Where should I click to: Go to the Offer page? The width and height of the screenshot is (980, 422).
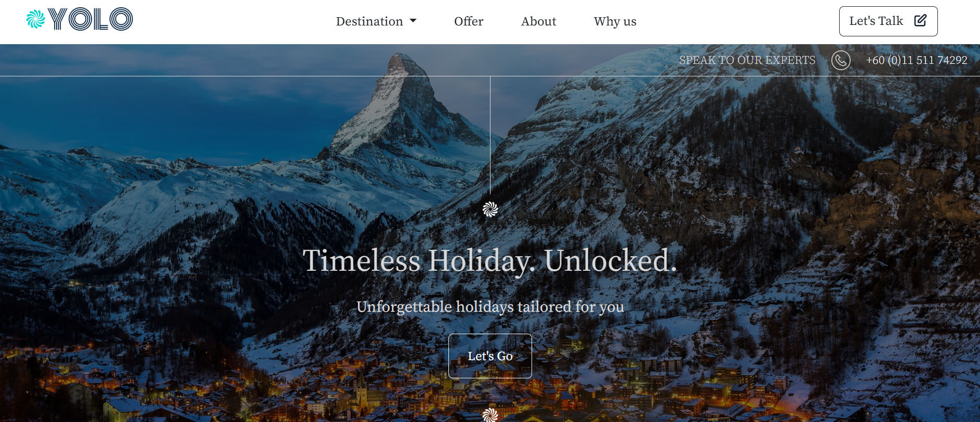coord(469,21)
